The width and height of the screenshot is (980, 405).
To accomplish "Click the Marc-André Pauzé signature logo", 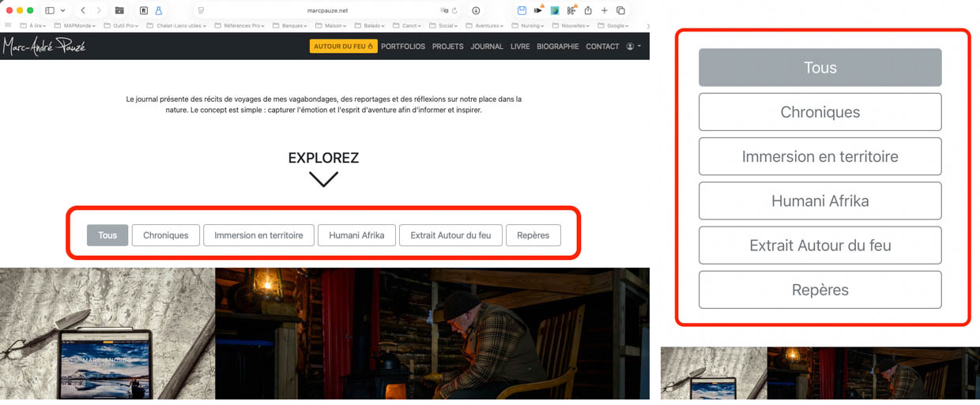I will pyautogui.click(x=43, y=47).
